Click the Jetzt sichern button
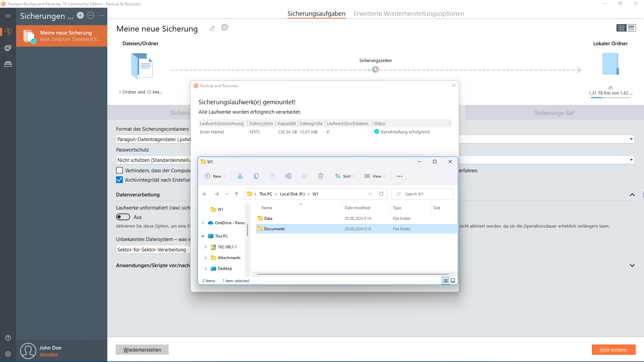This screenshot has width=644, height=362. pyautogui.click(x=613, y=350)
